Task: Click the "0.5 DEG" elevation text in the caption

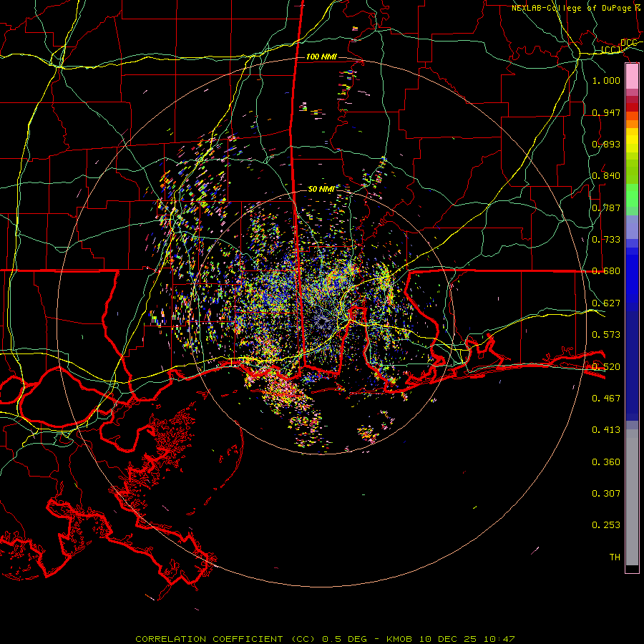Action: point(346,639)
